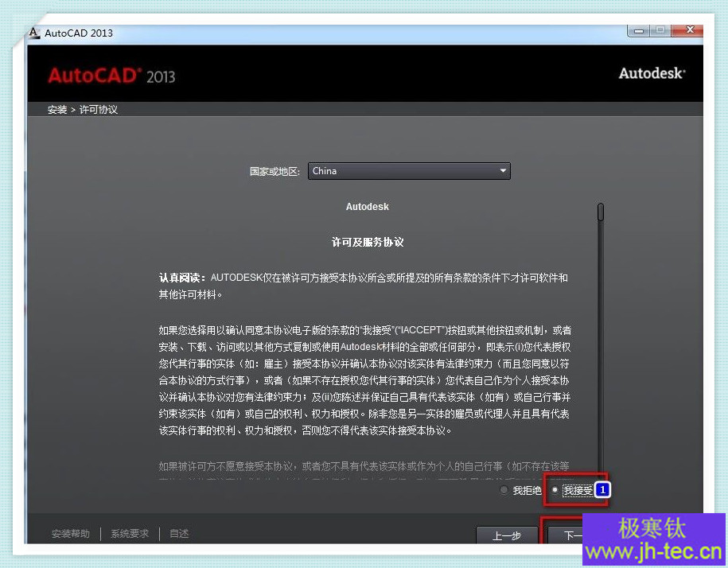
Task: Click the 国家或地区 label
Action: [x=274, y=171]
